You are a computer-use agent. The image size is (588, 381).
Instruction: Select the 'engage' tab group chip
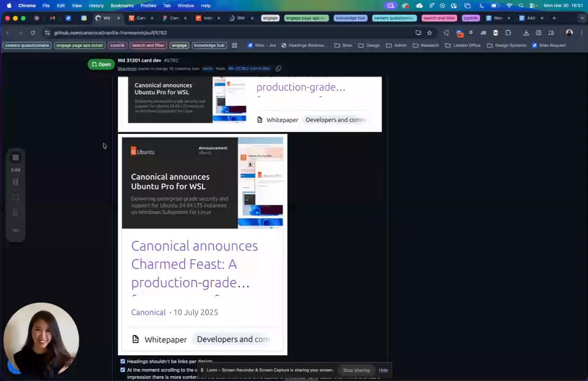click(x=270, y=18)
